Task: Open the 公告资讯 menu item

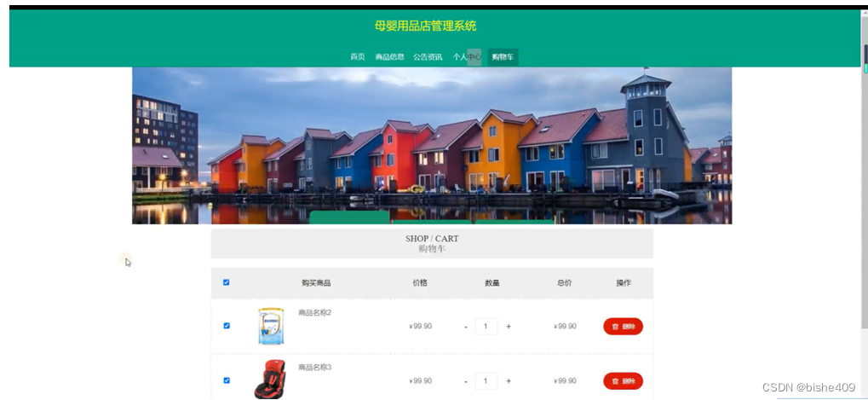Action: (x=428, y=57)
